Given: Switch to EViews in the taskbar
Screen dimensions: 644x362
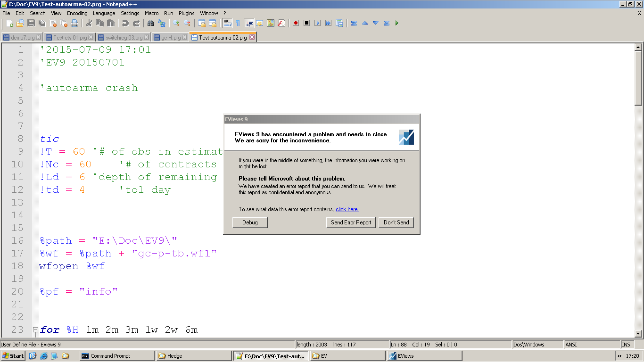Looking at the screenshot, I should coord(424,356).
